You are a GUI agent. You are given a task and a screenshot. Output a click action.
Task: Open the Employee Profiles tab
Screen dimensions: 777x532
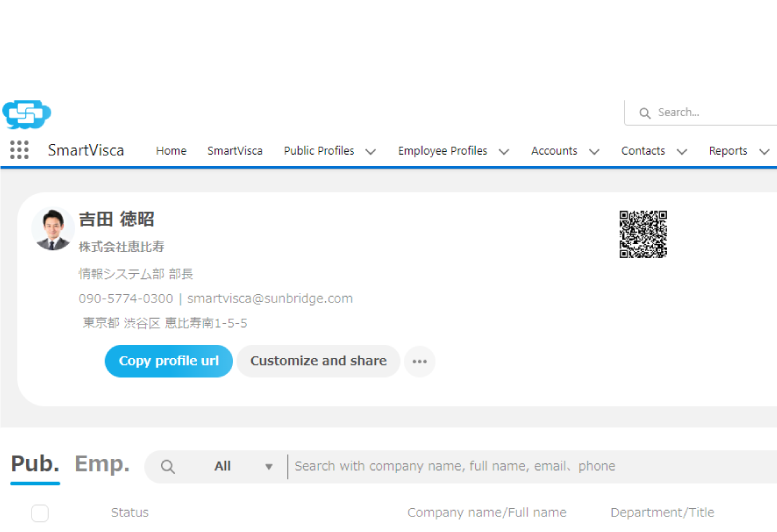pyautogui.click(x=443, y=151)
